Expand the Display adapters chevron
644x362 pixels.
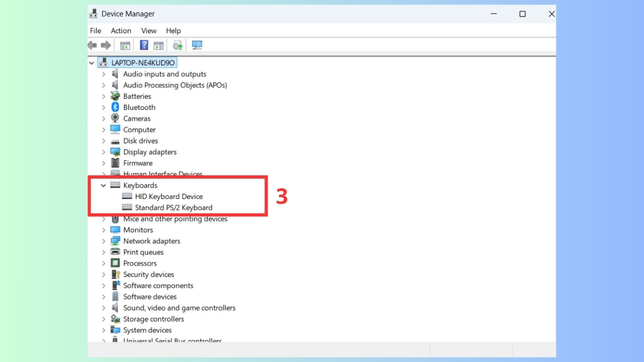pos(104,152)
